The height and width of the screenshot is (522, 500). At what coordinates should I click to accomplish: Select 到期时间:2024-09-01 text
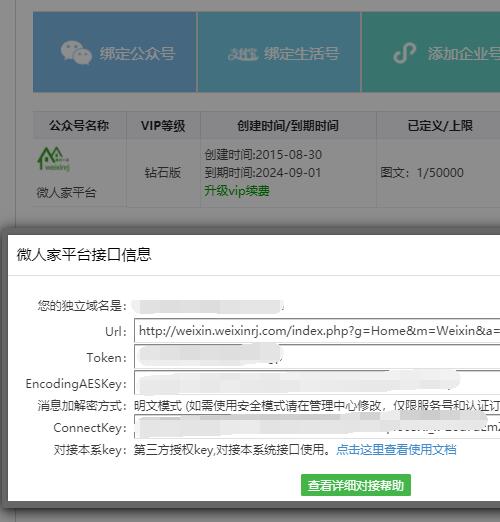coord(263,173)
